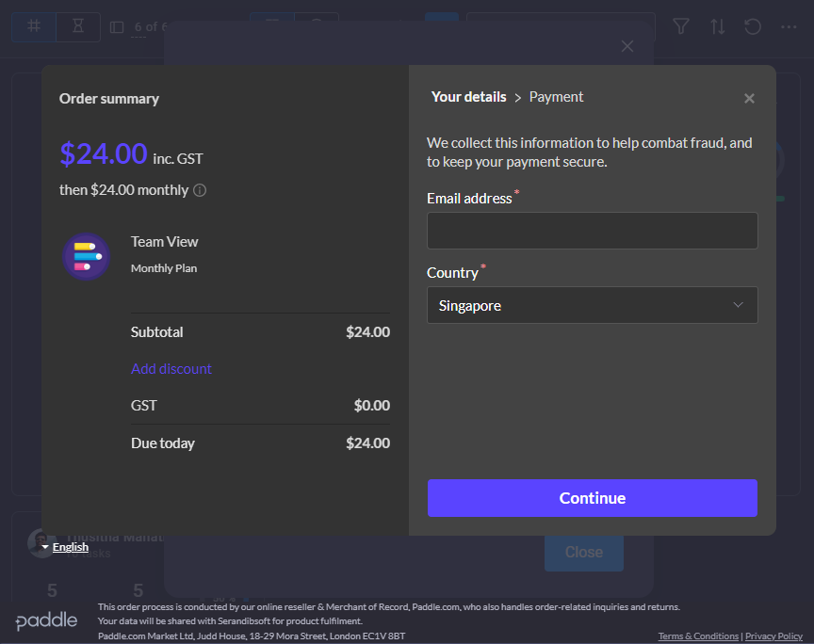Click the Add discount link
This screenshot has height=644, width=814.
point(171,368)
